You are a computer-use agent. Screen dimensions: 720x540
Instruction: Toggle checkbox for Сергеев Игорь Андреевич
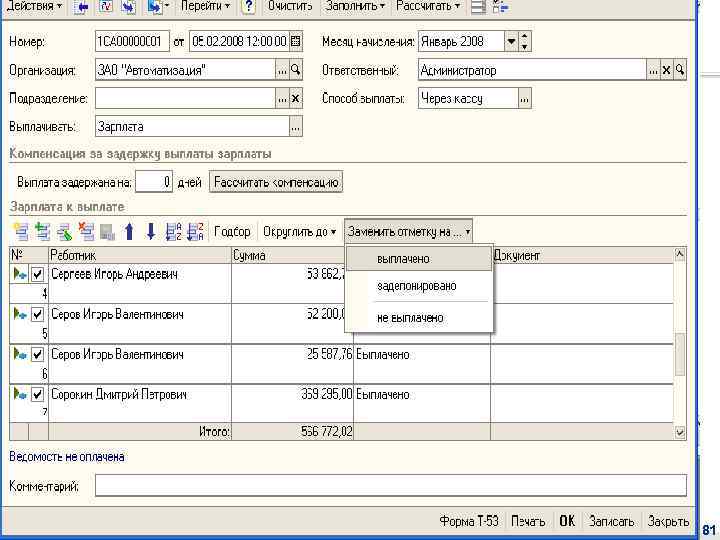click(37, 274)
